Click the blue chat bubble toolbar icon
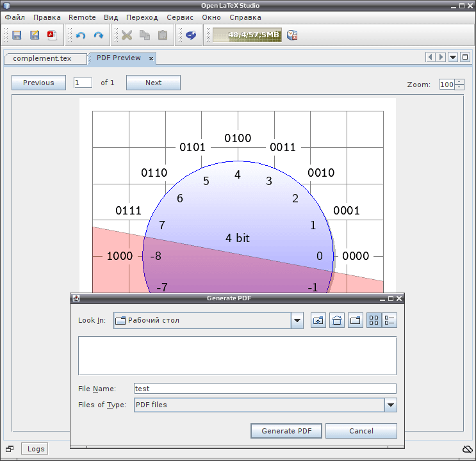The height and width of the screenshot is (461, 476). click(191, 35)
